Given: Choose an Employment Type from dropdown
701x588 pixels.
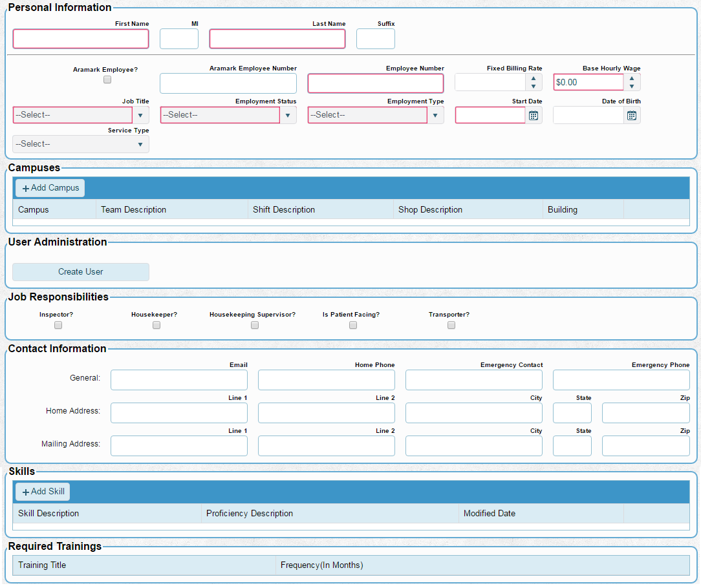Looking at the screenshot, I should [x=435, y=115].
